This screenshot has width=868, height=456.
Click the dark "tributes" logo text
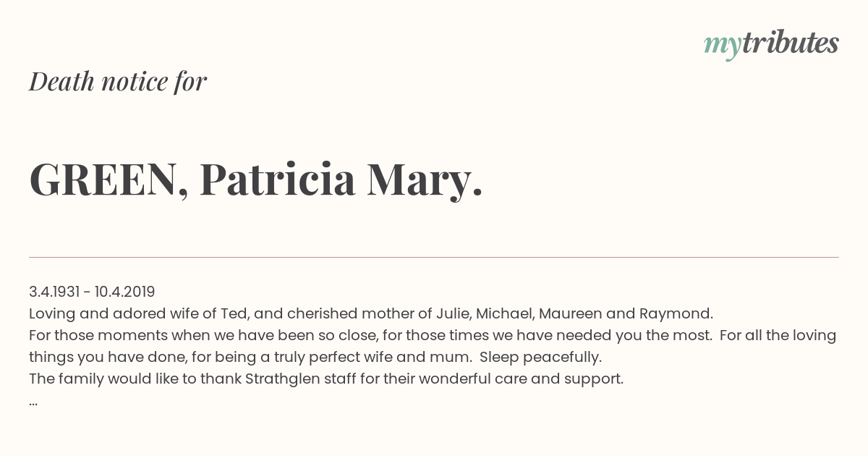tap(790, 43)
